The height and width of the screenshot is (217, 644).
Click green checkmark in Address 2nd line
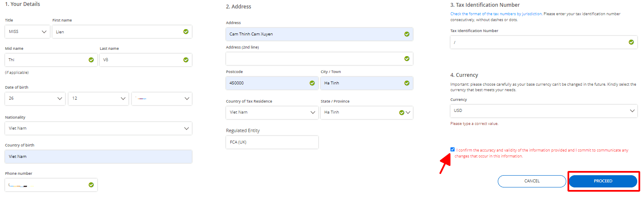pos(407,59)
